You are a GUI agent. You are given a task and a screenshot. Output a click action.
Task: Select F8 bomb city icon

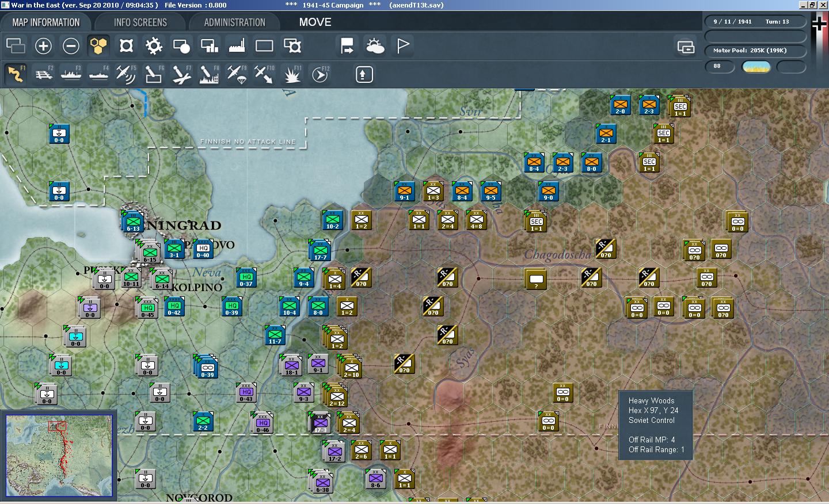[x=209, y=74]
